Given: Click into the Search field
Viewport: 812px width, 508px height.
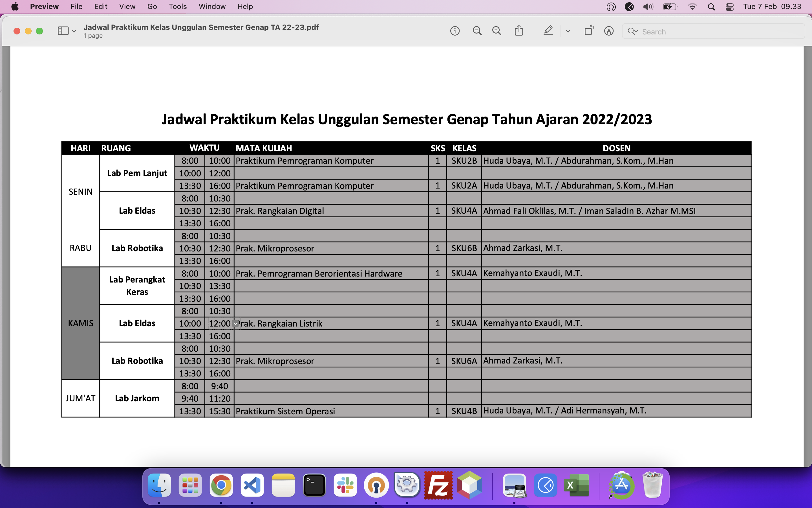Looking at the screenshot, I should (713, 32).
